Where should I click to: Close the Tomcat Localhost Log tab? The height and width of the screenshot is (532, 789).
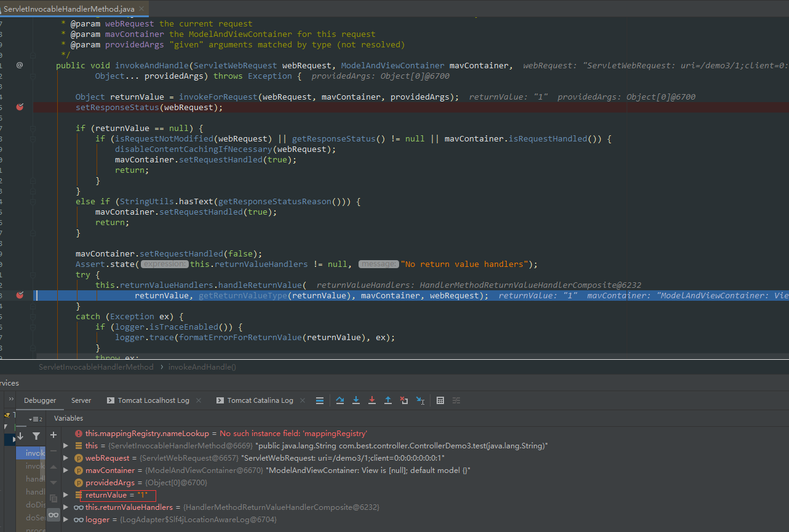[198, 400]
